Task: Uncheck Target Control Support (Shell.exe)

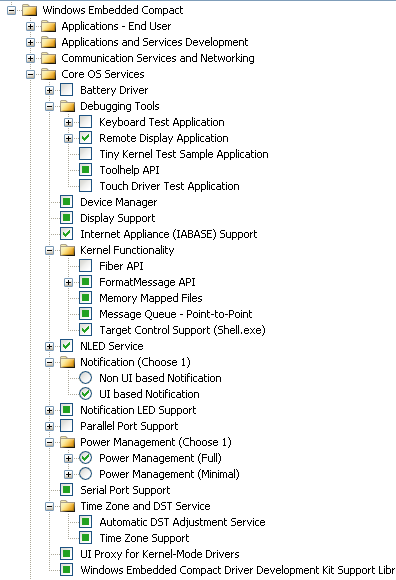Action: coord(85,330)
